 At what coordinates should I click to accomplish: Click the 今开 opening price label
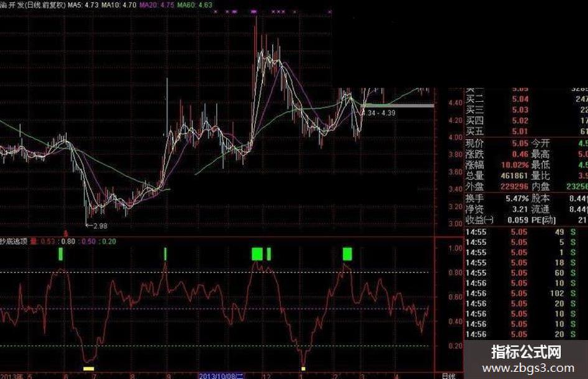click(x=540, y=143)
